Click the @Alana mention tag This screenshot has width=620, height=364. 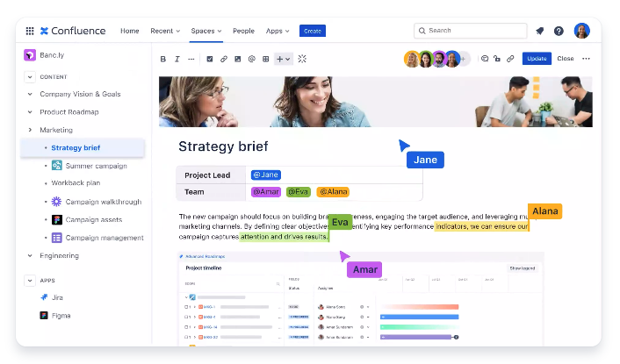pos(333,192)
